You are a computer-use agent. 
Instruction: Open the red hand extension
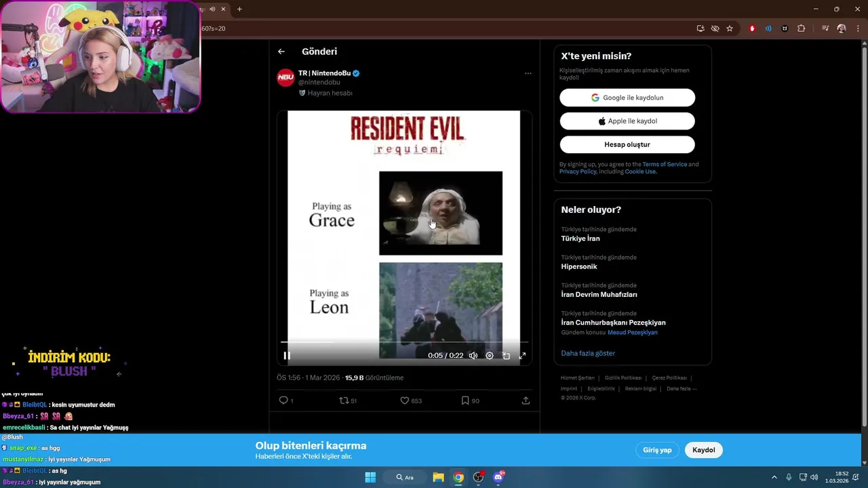pos(752,28)
